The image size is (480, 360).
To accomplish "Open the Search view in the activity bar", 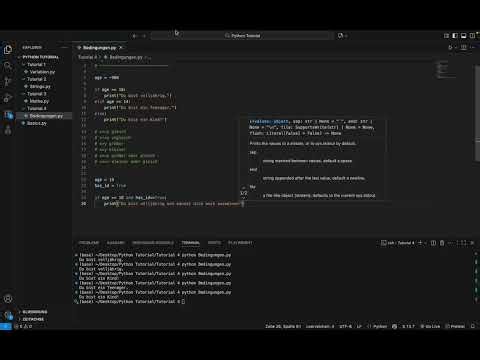I will click(x=8, y=66).
